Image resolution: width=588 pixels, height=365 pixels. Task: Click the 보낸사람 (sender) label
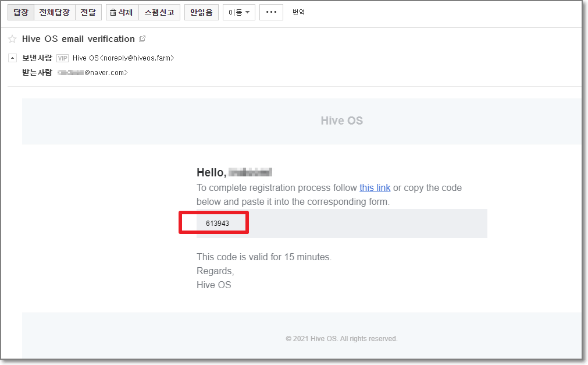[x=37, y=58]
